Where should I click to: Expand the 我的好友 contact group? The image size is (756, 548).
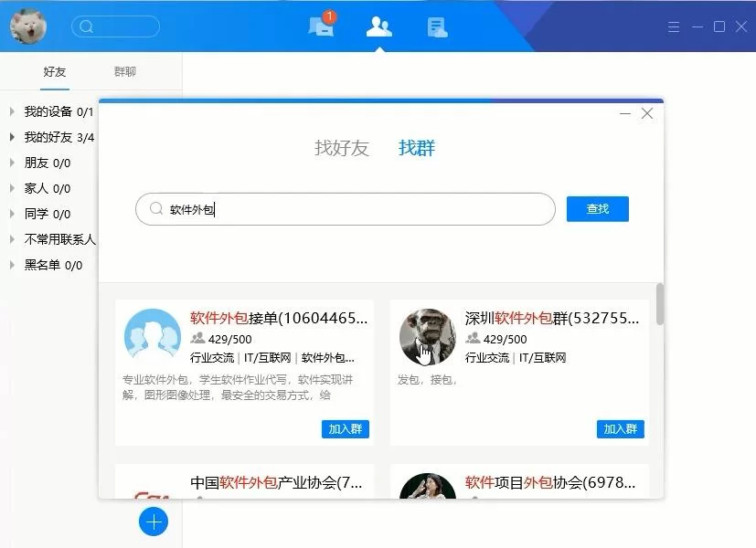click(x=12, y=138)
